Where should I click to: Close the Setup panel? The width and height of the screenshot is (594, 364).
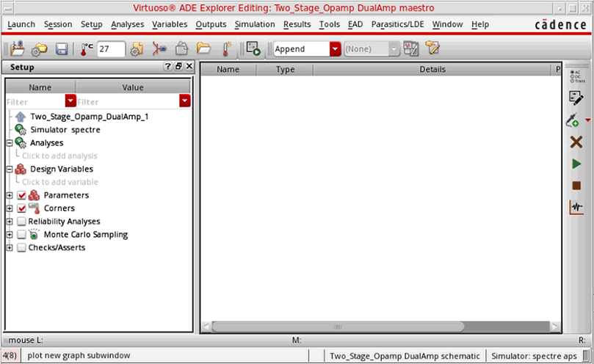[189, 66]
